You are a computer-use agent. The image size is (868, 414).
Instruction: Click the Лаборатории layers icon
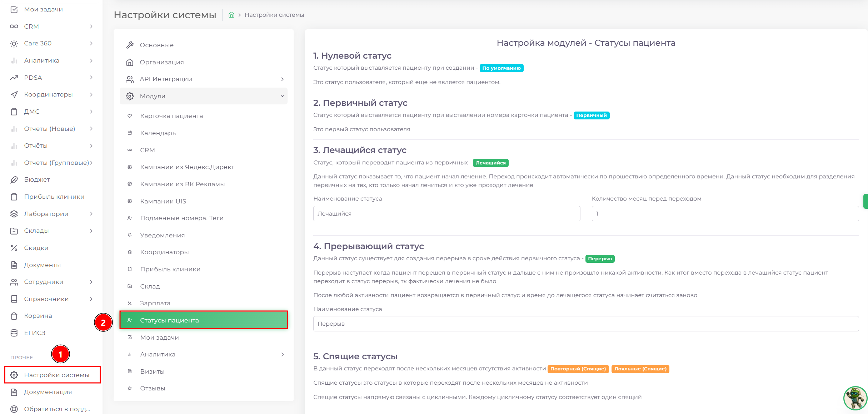click(x=14, y=214)
